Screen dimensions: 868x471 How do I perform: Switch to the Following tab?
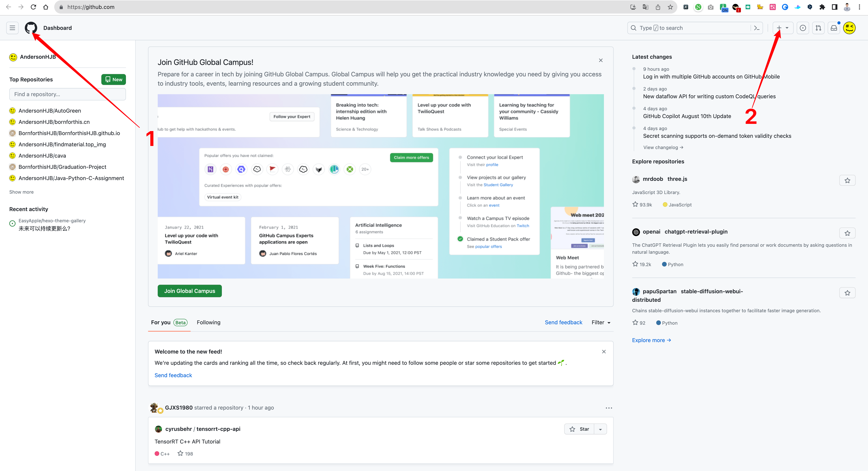(209, 323)
